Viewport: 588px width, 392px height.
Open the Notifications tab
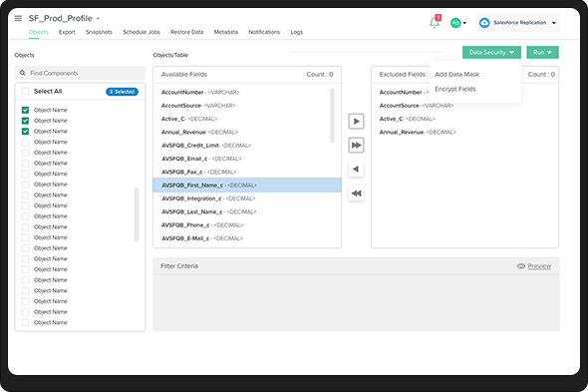pyautogui.click(x=264, y=32)
